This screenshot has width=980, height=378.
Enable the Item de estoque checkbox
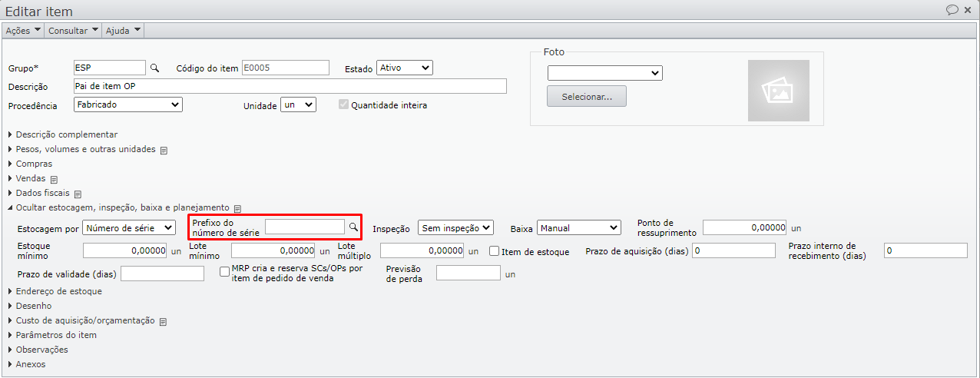[495, 251]
